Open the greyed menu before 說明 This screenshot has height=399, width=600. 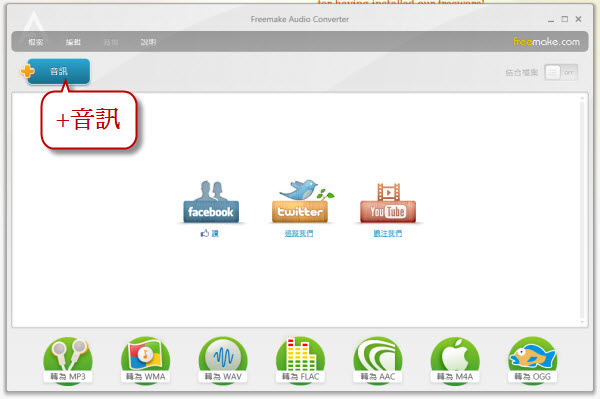(111, 42)
